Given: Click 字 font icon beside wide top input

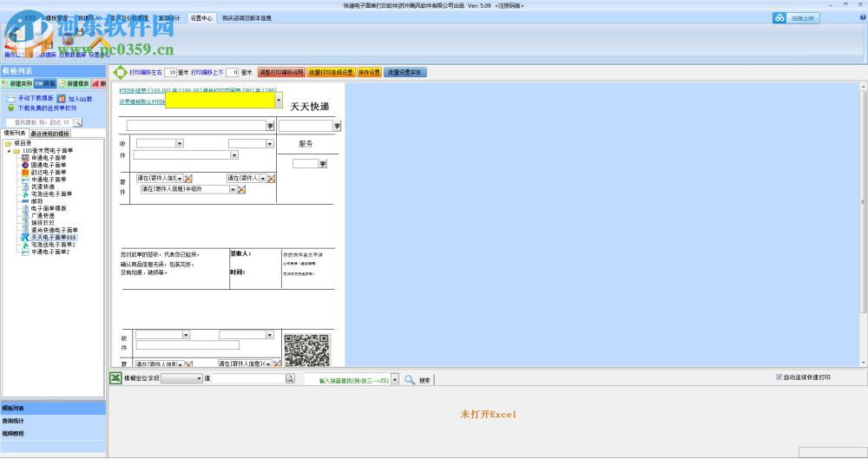Looking at the screenshot, I should [270, 126].
